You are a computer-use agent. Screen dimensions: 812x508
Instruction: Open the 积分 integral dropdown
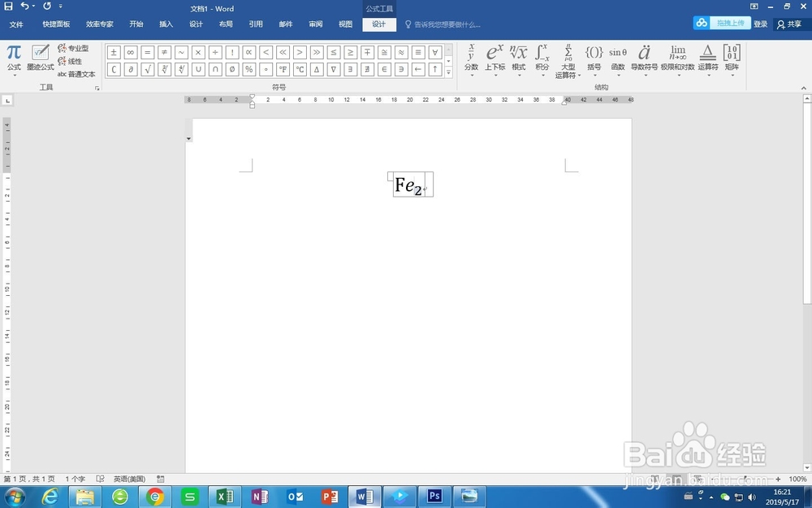click(542, 60)
